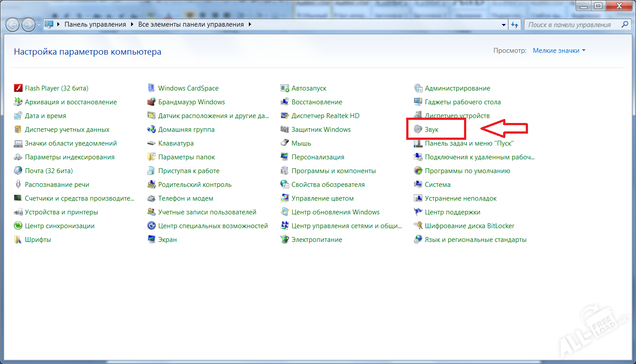Expand the address bar history dropdown arrow

click(x=504, y=25)
